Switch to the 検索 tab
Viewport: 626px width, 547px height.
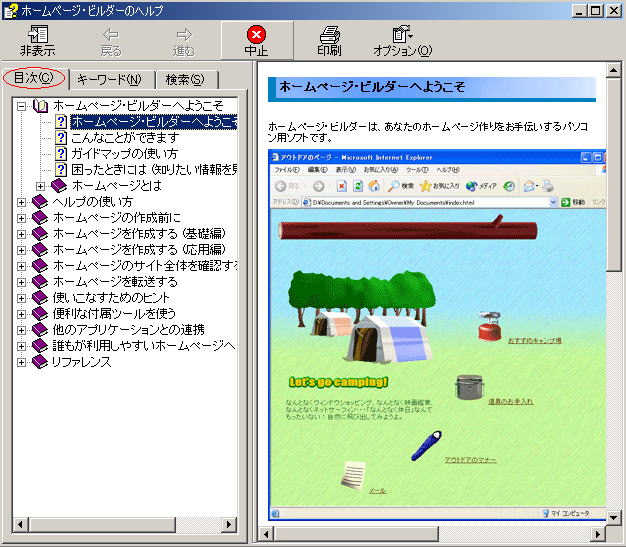pos(184,79)
